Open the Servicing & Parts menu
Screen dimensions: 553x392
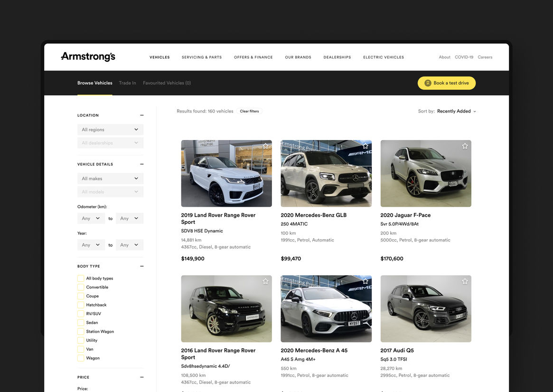point(202,57)
